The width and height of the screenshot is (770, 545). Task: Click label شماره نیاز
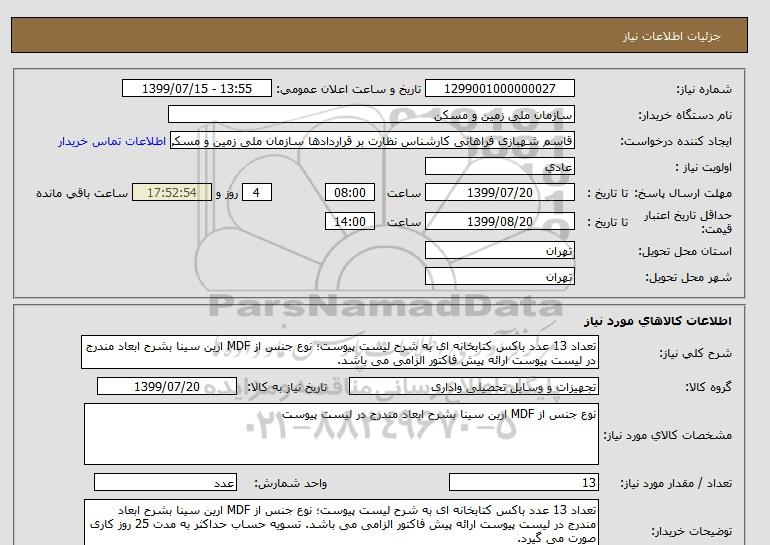(x=704, y=89)
